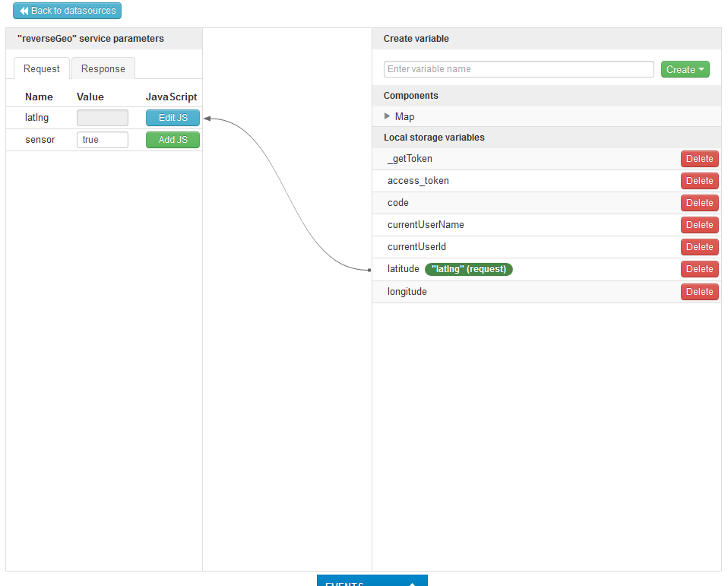Click the latlng value input field

(103, 118)
